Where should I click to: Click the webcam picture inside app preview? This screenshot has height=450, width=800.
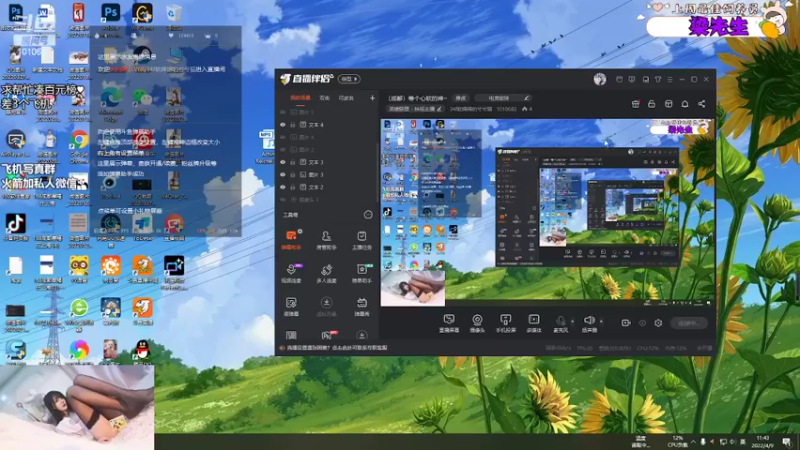click(x=413, y=288)
